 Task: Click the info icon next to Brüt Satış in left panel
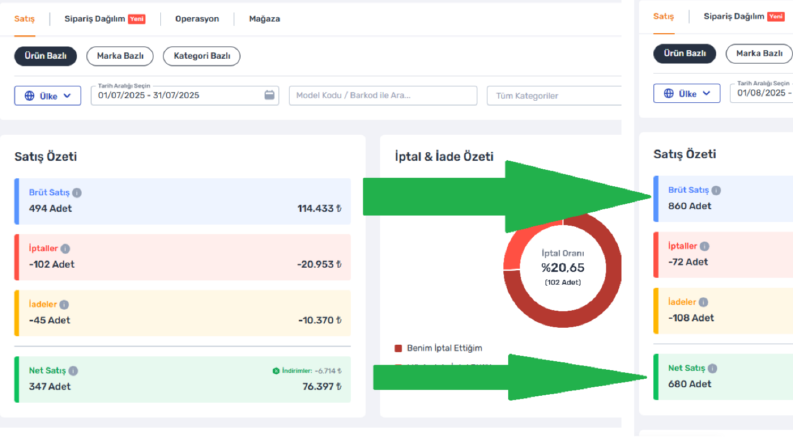77,193
